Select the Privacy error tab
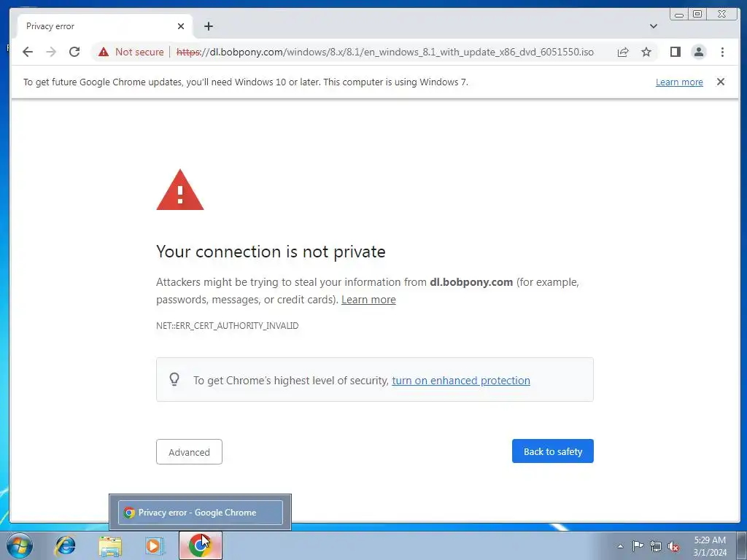Image resolution: width=747 pixels, height=560 pixels. (x=105, y=26)
